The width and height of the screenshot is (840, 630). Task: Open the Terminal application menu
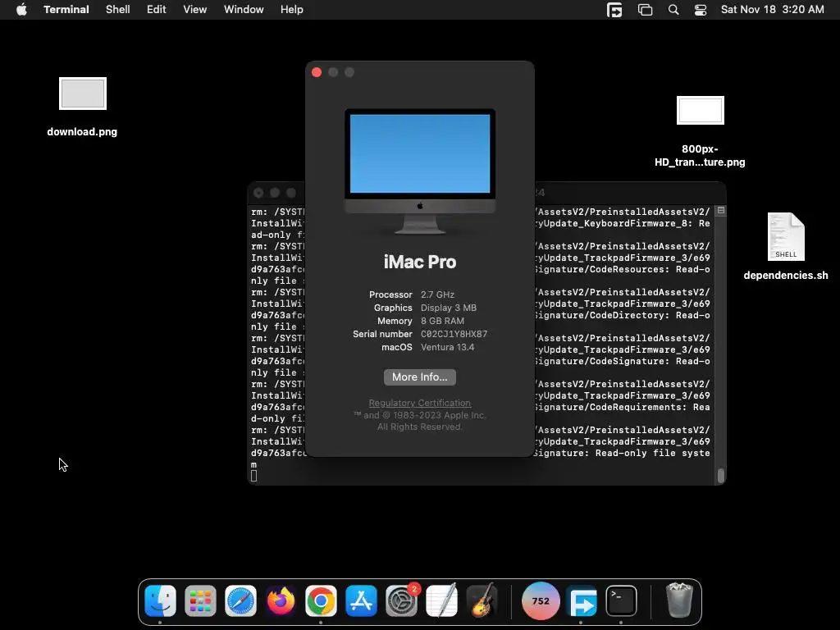(66, 9)
